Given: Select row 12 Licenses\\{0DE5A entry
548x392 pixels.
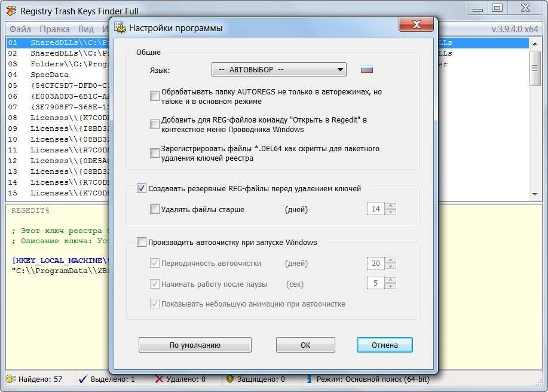Looking at the screenshot, I should pyautogui.click(x=58, y=161).
